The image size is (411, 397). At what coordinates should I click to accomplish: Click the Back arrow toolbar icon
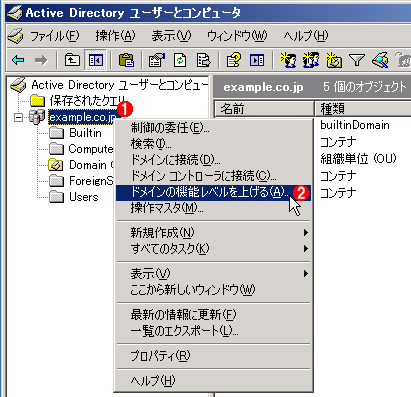point(18,60)
